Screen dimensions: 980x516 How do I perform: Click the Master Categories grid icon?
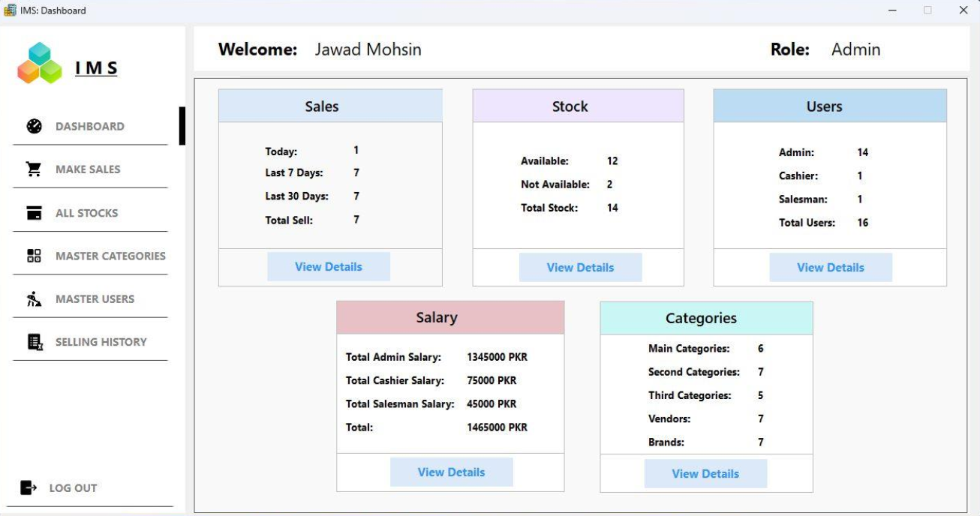click(35, 256)
